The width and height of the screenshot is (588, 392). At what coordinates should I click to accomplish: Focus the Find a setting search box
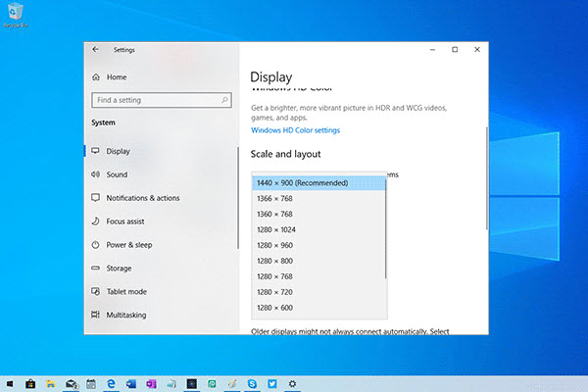tap(162, 100)
